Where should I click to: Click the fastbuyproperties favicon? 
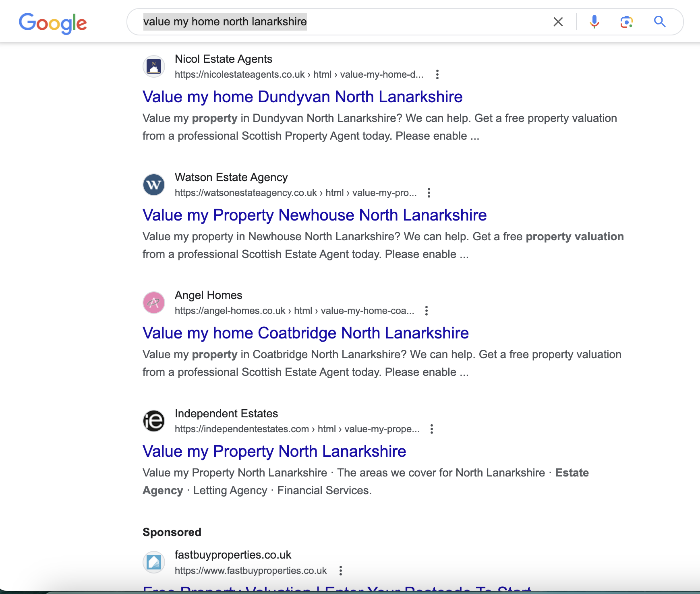pyautogui.click(x=154, y=562)
